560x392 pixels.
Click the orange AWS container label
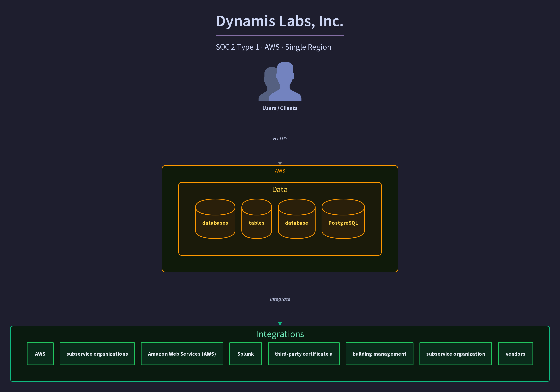(x=280, y=171)
